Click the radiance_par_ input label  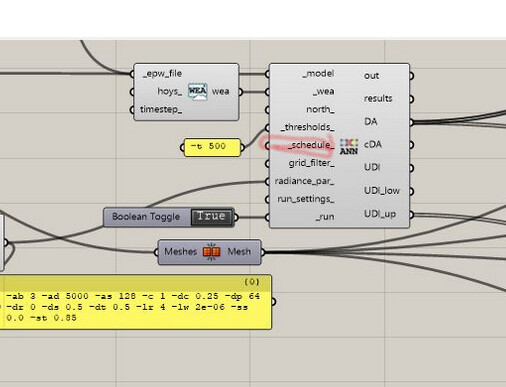point(304,181)
